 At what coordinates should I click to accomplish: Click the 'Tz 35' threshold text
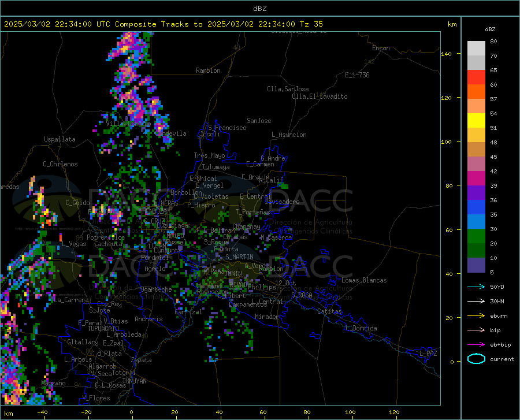[311, 24]
